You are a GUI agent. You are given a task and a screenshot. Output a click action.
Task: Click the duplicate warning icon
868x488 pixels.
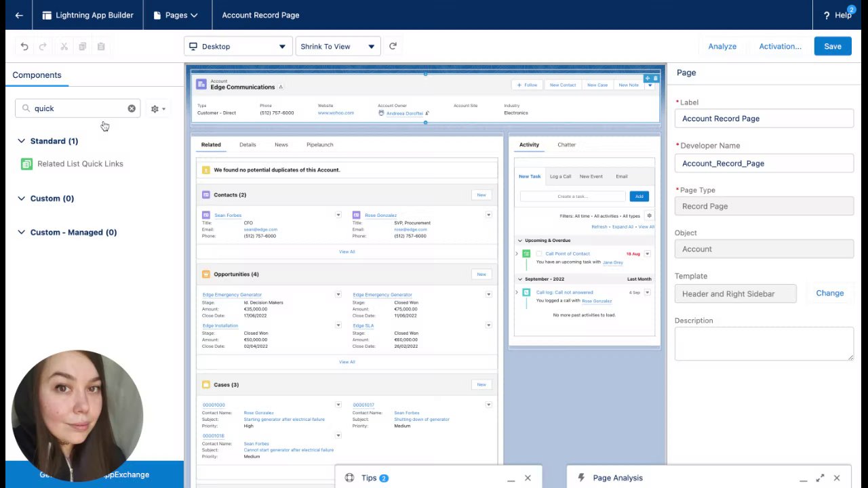coord(206,169)
